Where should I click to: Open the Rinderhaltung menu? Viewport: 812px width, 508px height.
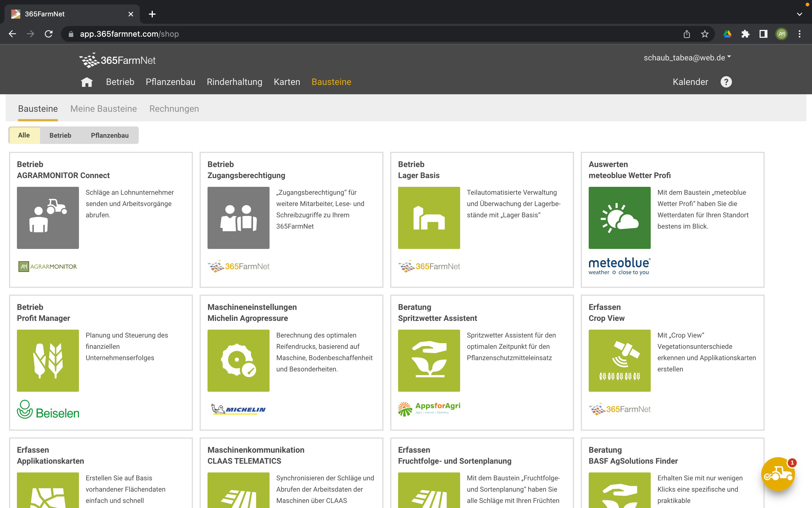click(235, 82)
